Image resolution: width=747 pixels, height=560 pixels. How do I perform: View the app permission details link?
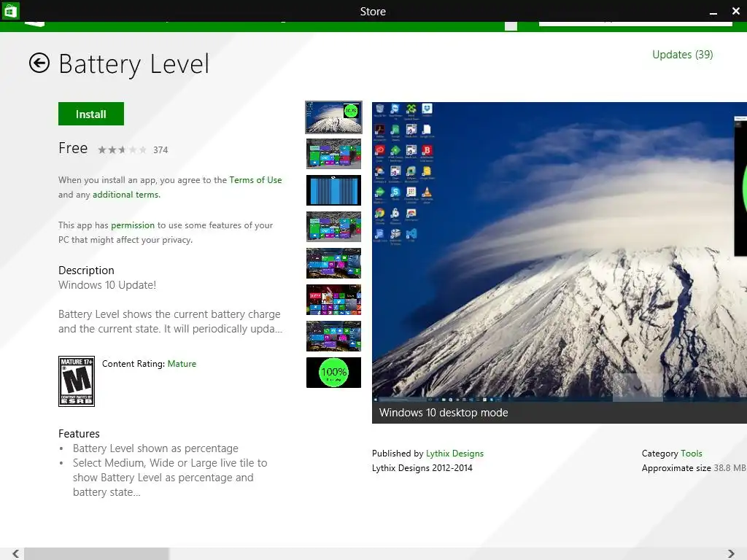[x=133, y=225]
